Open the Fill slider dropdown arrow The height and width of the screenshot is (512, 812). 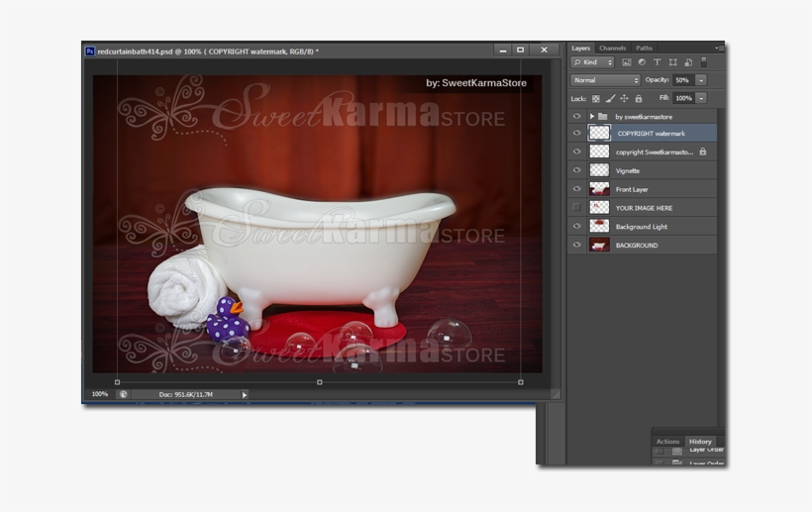pos(701,98)
